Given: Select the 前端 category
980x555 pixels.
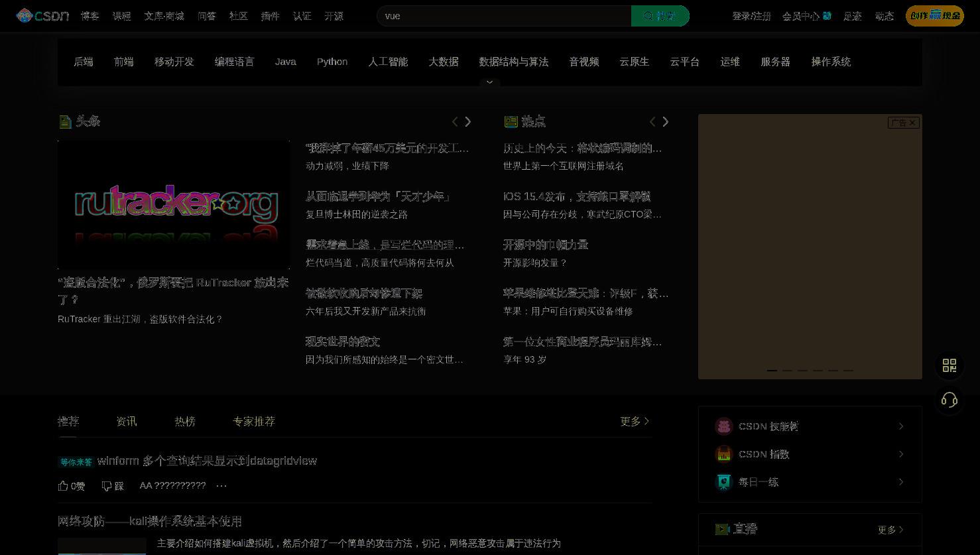Looking at the screenshot, I should pyautogui.click(x=124, y=62).
